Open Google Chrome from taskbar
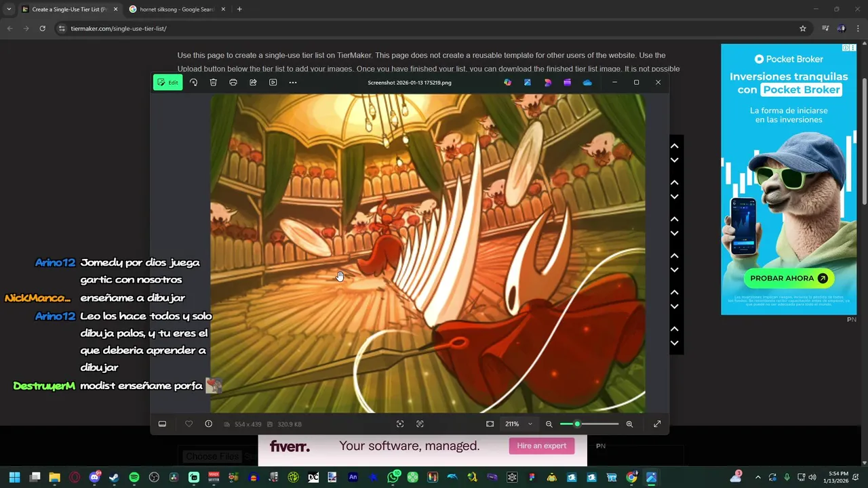Viewport: 868px width, 488px height. point(631,477)
